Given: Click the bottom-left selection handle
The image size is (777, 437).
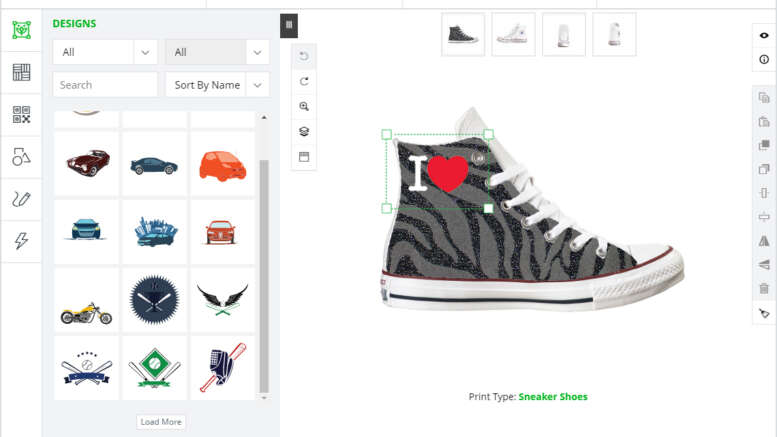Looking at the screenshot, I should pos(387,209).
